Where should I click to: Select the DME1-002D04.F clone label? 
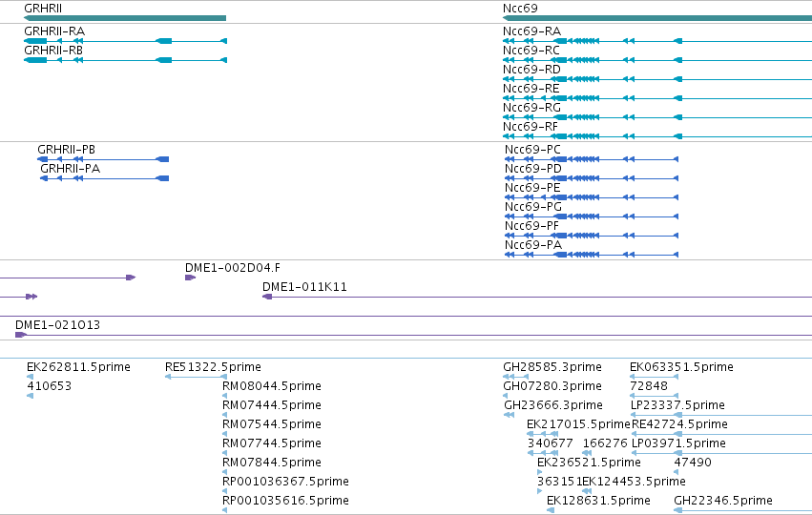[233, 268]
